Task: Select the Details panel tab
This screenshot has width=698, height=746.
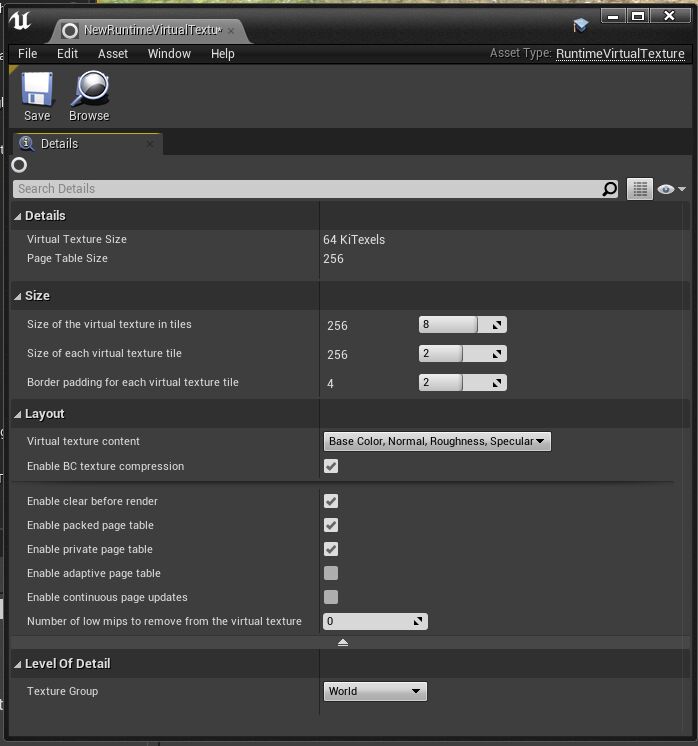Action: pos(88,144)
